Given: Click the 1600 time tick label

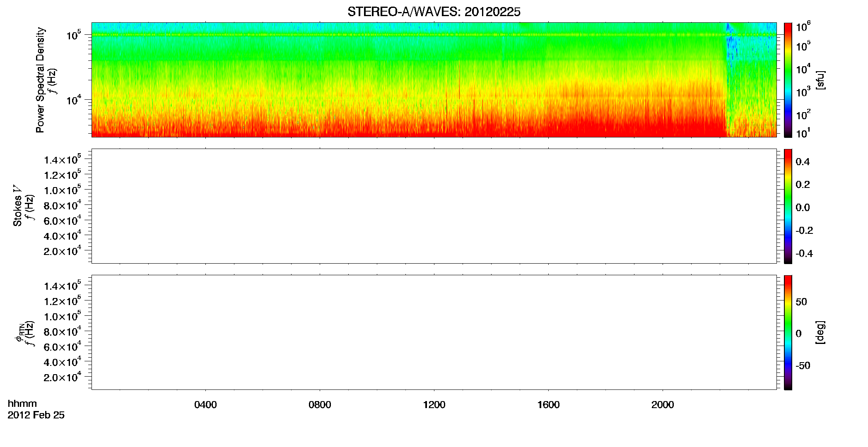Looking at the screenshot, I should [x=548, y=405].
